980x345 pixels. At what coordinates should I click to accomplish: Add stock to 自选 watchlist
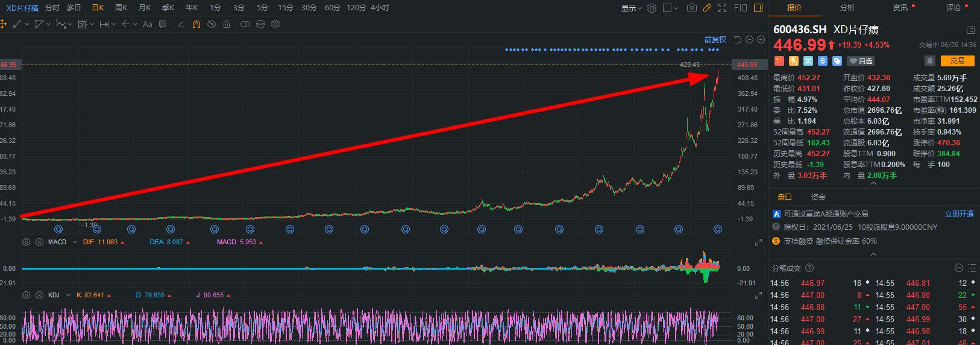pyautogui.click(x=861, y=61)
